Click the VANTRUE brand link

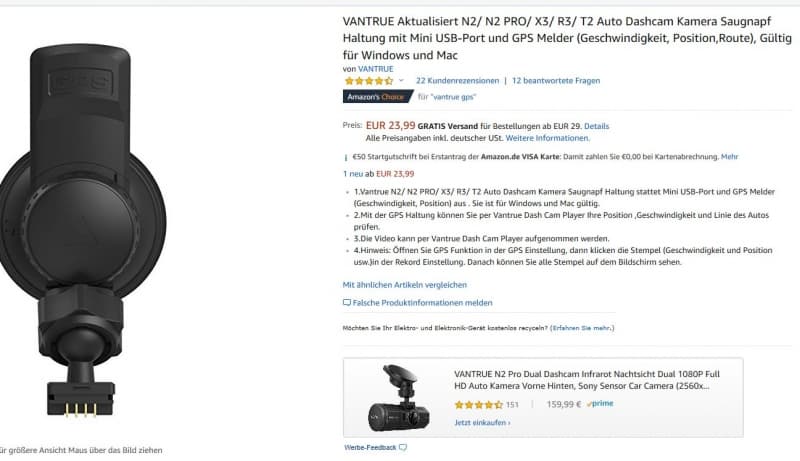tap(376, 69)
